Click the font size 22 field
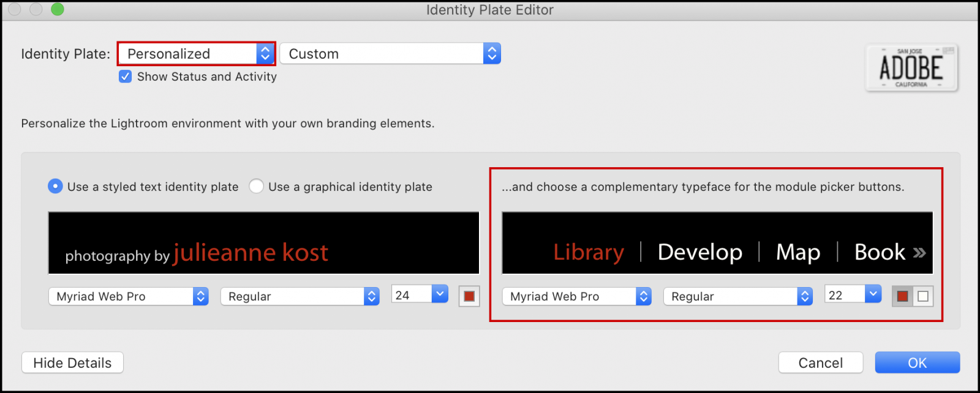Screen dimensions: 980x393 845,295
